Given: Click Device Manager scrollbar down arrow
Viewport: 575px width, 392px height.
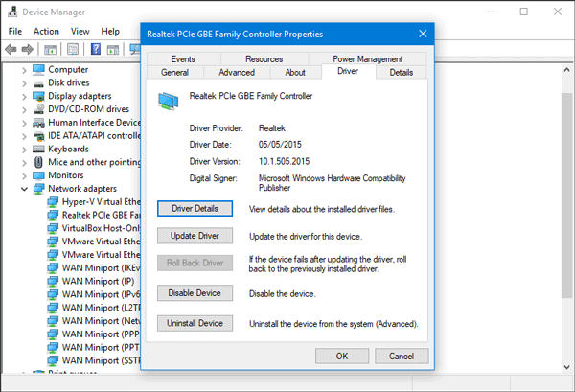Looking at the screenshot, I should click(566, 367).
